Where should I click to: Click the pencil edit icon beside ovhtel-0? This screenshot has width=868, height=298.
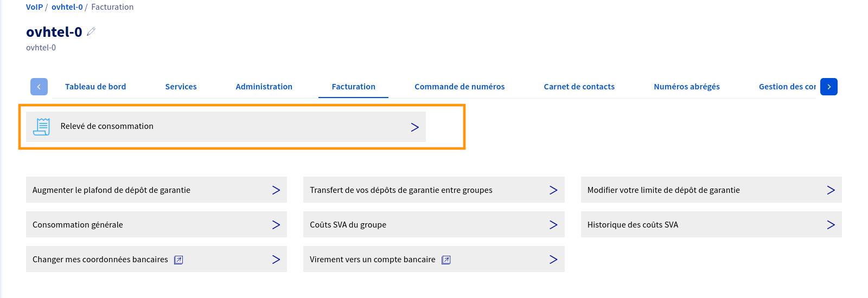tap(91, 31)
